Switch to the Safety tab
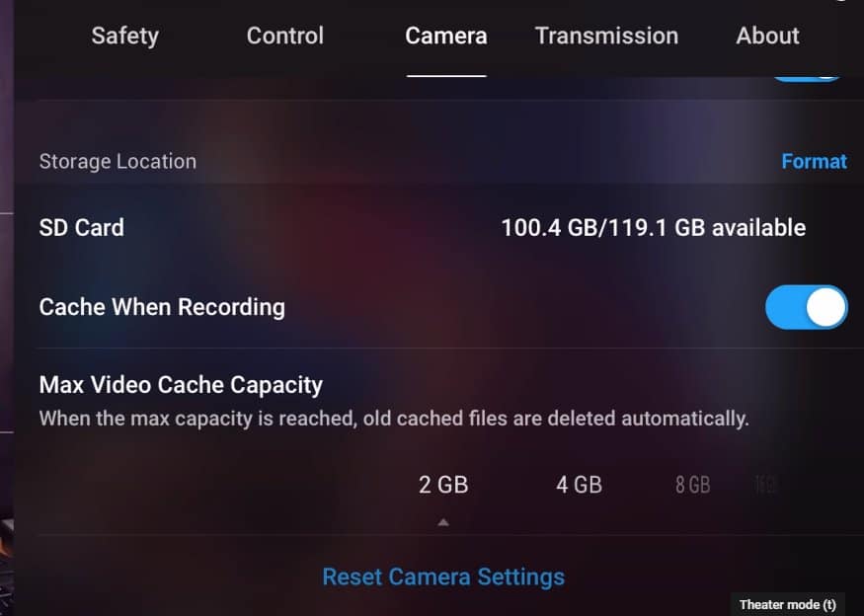 (125, 36)
